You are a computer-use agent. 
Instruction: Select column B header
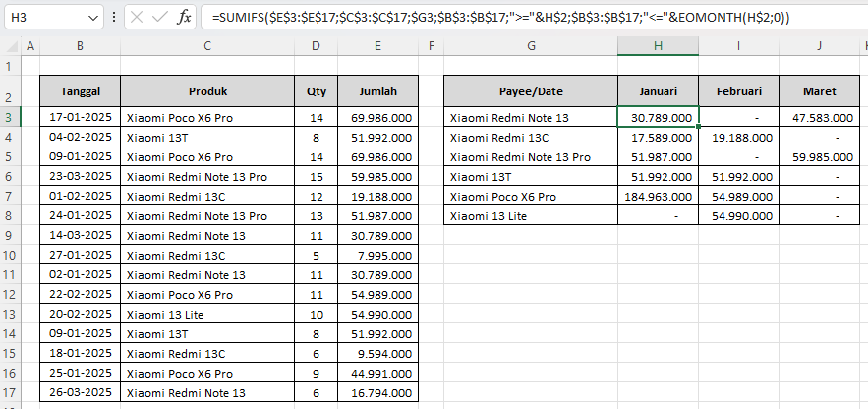coord(81,46)
